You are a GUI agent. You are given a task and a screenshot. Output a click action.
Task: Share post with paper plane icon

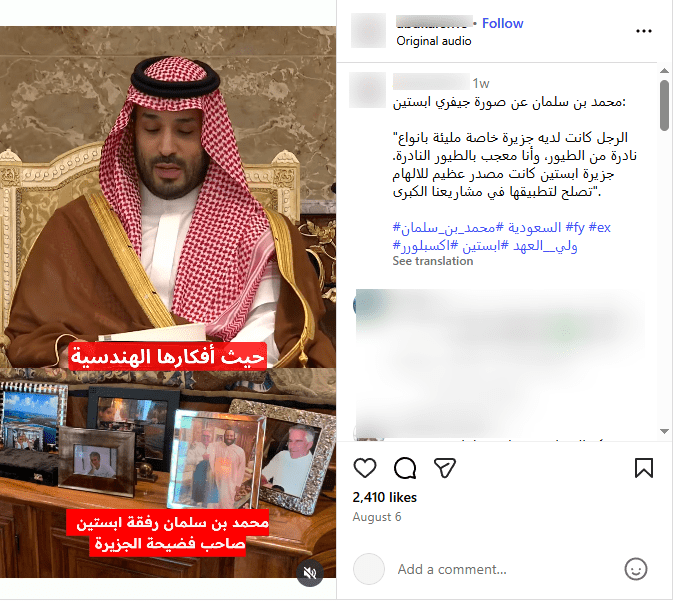[x=444, y=467]
